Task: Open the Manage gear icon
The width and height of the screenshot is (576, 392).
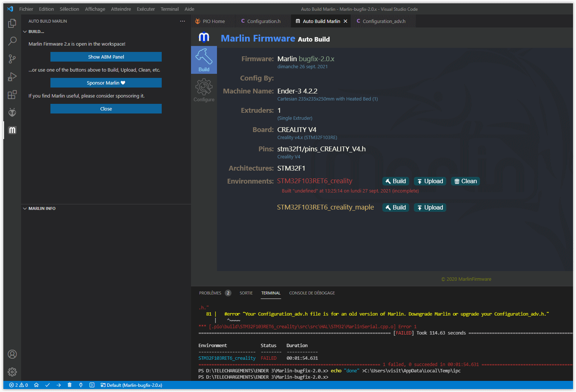Action: [x=12, y=372]
